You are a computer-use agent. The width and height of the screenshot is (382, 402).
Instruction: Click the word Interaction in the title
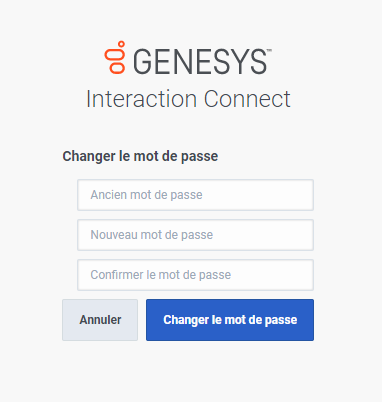click(142, 99)
